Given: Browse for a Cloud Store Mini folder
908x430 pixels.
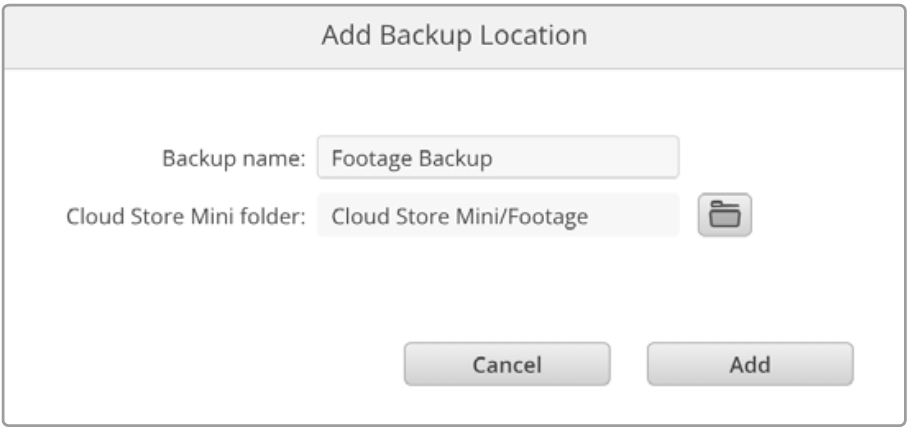Looking at the screenshot, I should (x=724, y=215).
